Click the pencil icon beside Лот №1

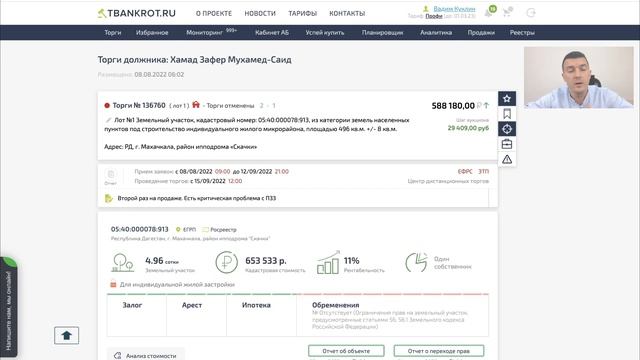[108, 120]
